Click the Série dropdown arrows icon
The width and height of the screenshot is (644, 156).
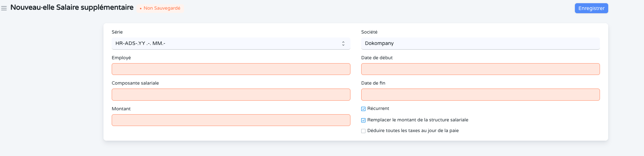point(343,44)
